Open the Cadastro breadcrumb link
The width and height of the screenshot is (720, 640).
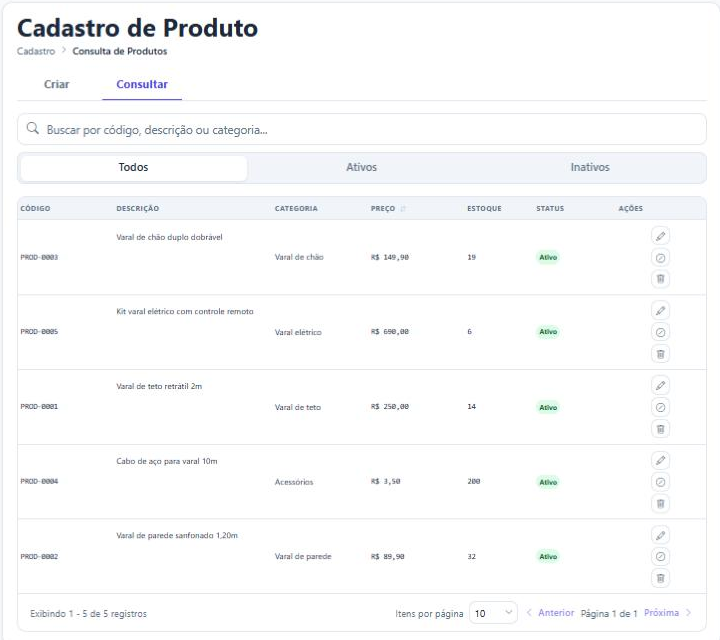(x=36, y=51)
